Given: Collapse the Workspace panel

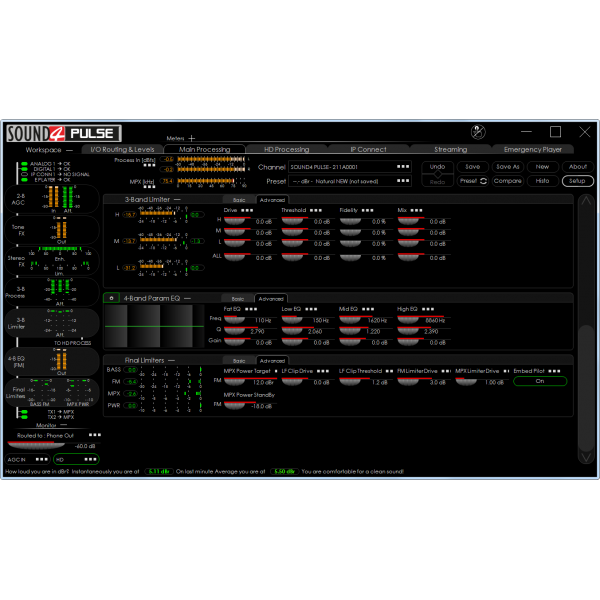Looking at the screenshot, I should click(69, 150).
